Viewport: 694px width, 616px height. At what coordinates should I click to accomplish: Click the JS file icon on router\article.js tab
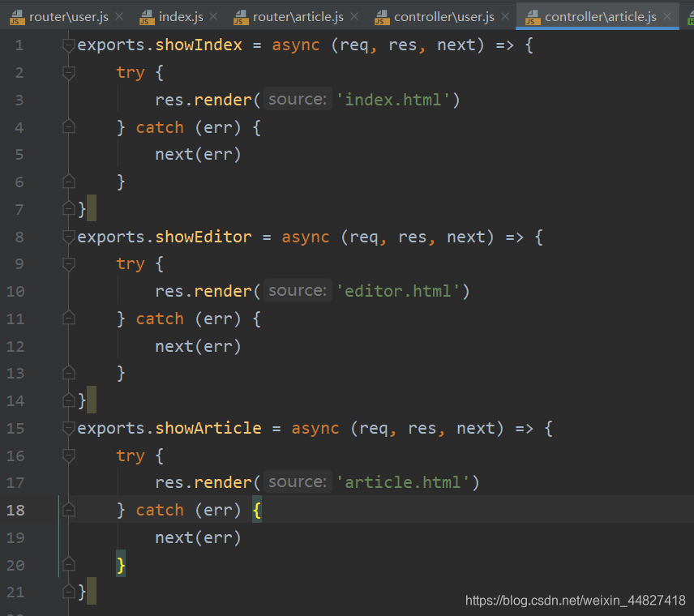point(241,17)
